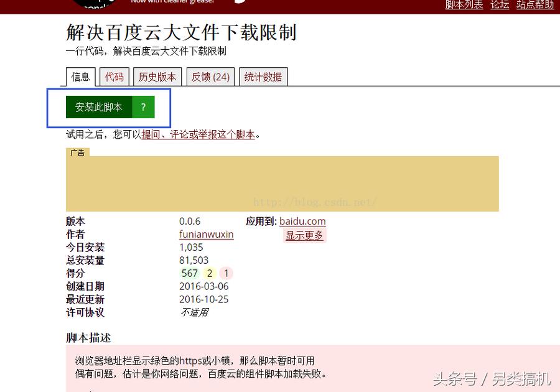The image size is (560, 392).
Task: Open the 历史版本 tab
Action: click(157, 77)
